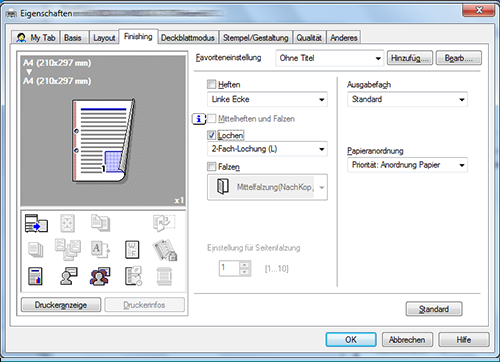The height and width of the screenshot is (362, 500).
Task: Click the Bearb... button
Action: click(459, 58)
